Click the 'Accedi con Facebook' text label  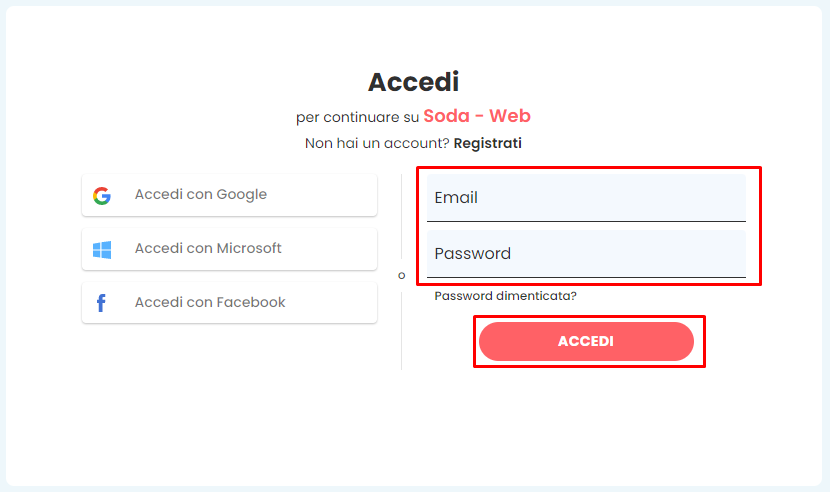210,302
